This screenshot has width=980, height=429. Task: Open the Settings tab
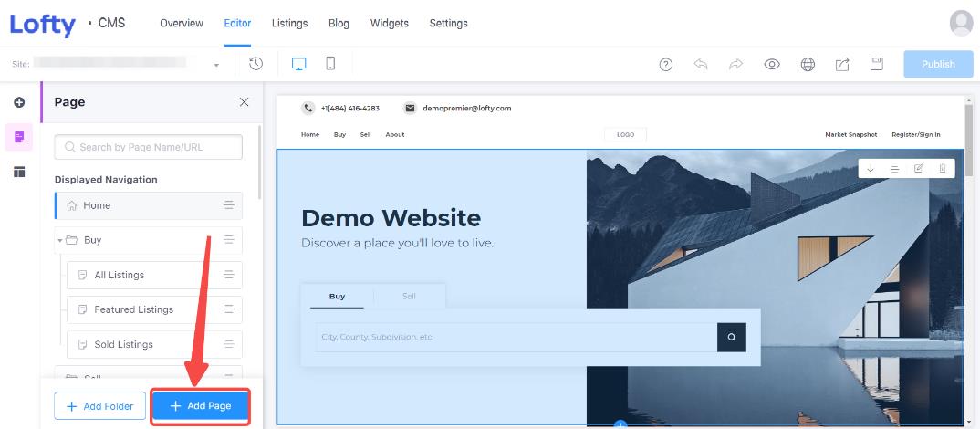(x=448, y=23)
